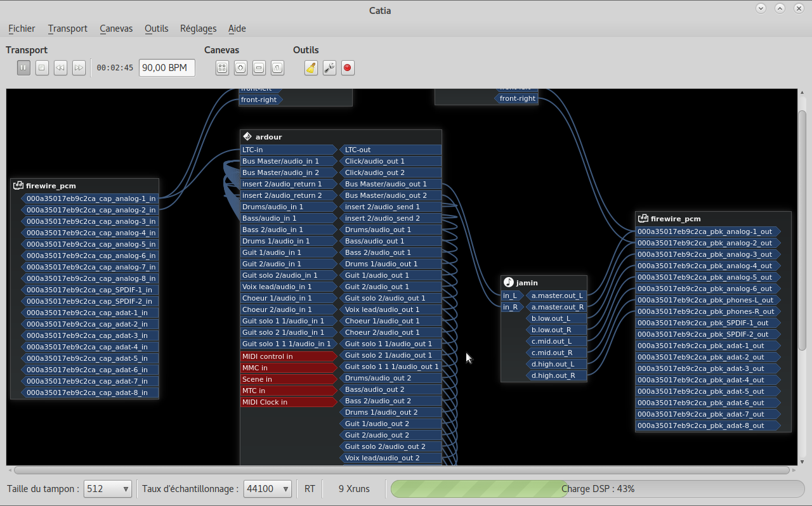
Task: Open the Fichier menu
Action: point(22,29)
